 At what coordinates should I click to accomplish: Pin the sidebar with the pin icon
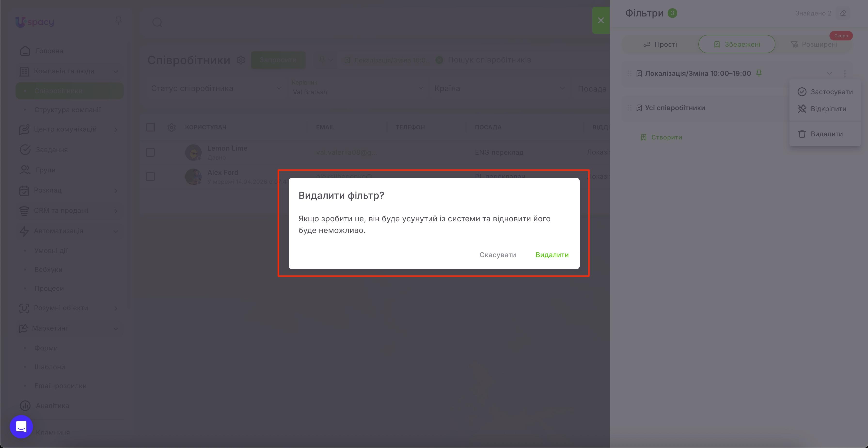coord(118,21)
